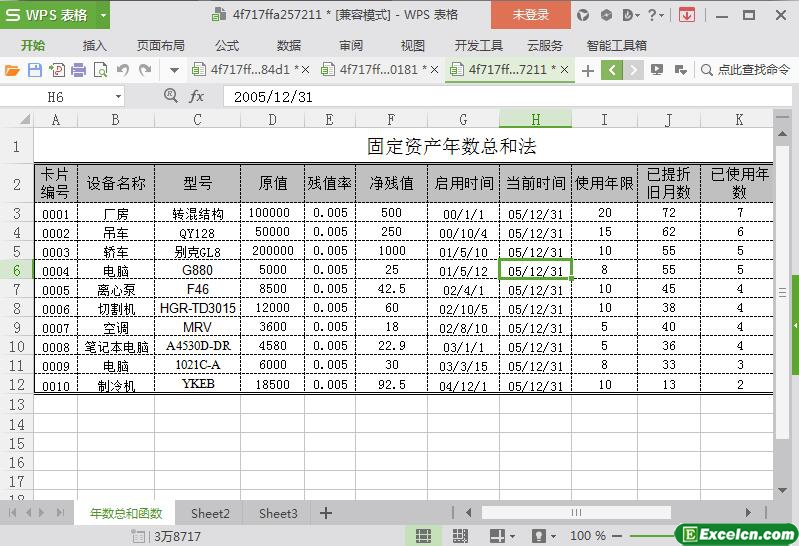Screen dimensions: 799x546
Task: Click the title 固定资产年数总和法
Action: [451, 146]
